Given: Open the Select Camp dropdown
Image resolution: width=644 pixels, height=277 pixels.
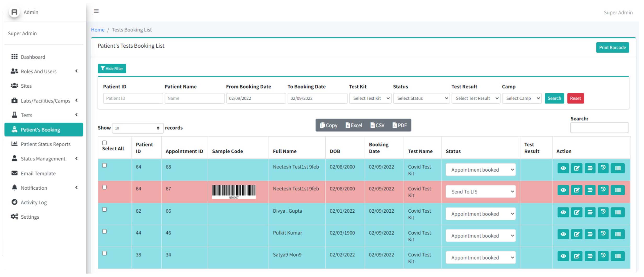Looking at the screenshot, I should [x=522, y=98].
